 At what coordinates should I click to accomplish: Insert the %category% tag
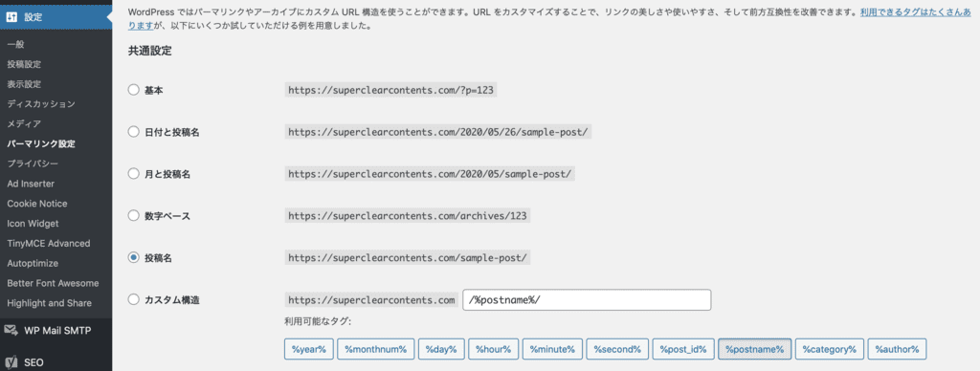tap(830, 349)
